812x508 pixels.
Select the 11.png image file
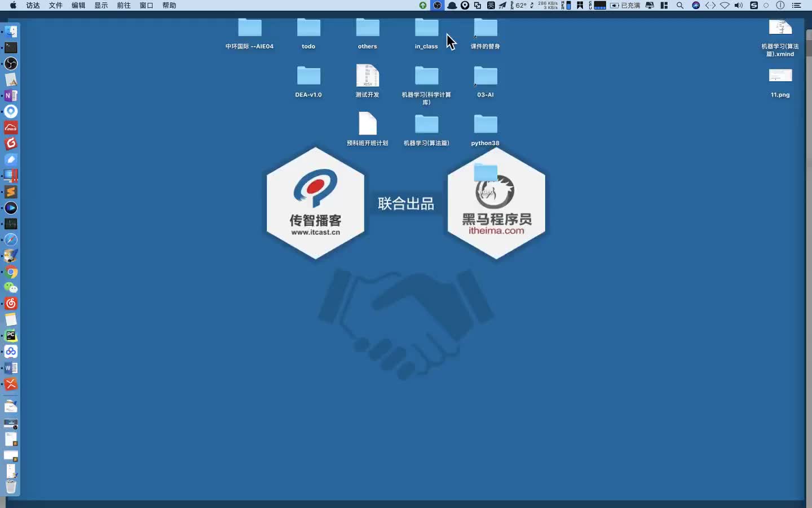point(780,82)
